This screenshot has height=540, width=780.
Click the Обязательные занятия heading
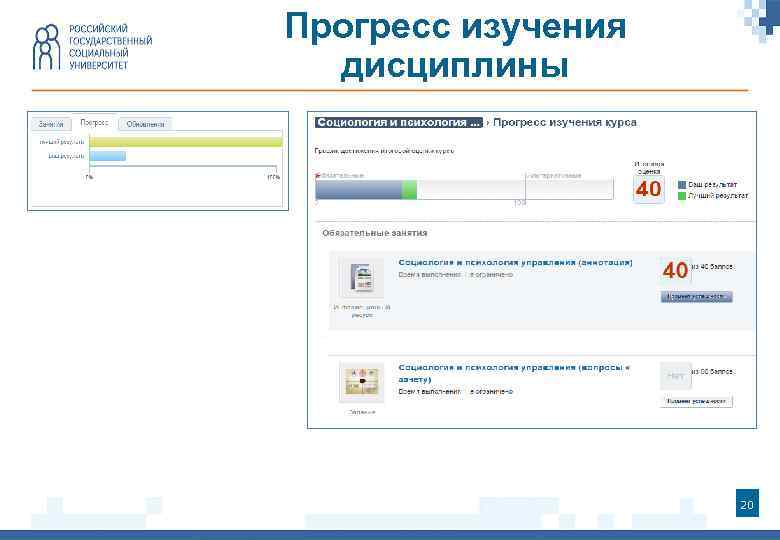(375, 233)
